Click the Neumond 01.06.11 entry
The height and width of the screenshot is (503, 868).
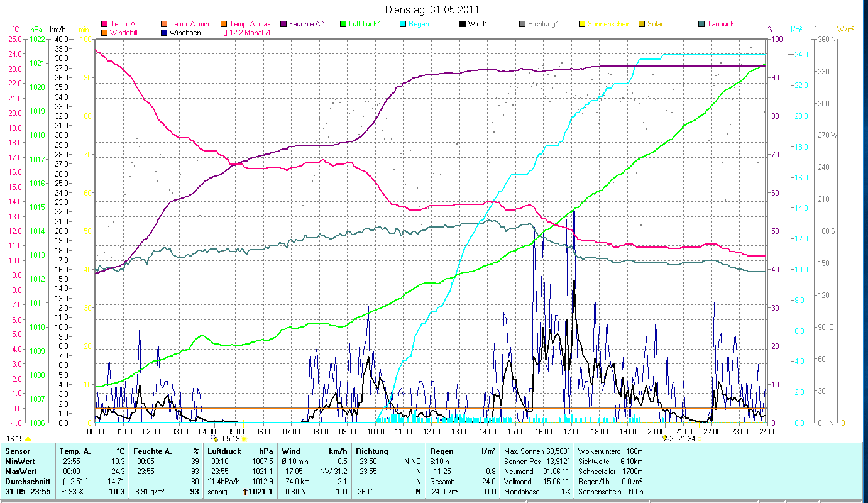(537, 471)
